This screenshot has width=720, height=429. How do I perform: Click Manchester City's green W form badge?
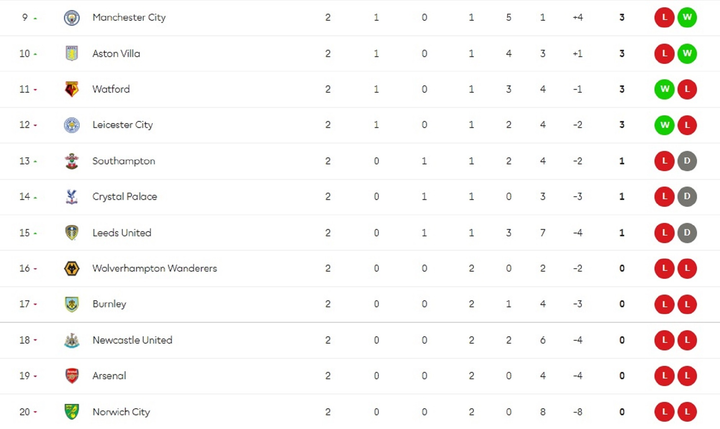pyautogui.click(x=686, y=18)
